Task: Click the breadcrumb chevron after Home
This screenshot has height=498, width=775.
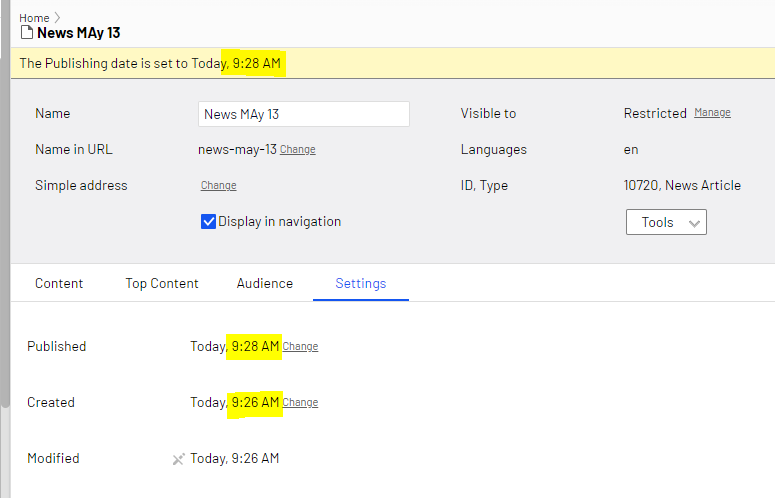Action: (57, 18)
